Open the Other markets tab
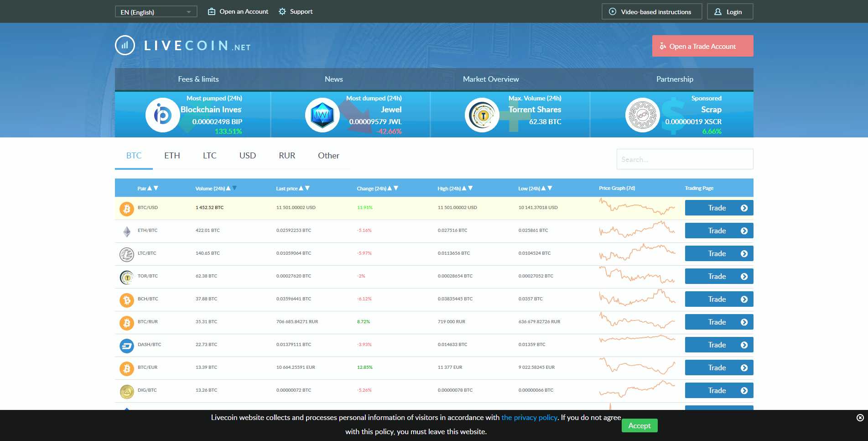Screen dimensions: 868x441 (328, 156)
